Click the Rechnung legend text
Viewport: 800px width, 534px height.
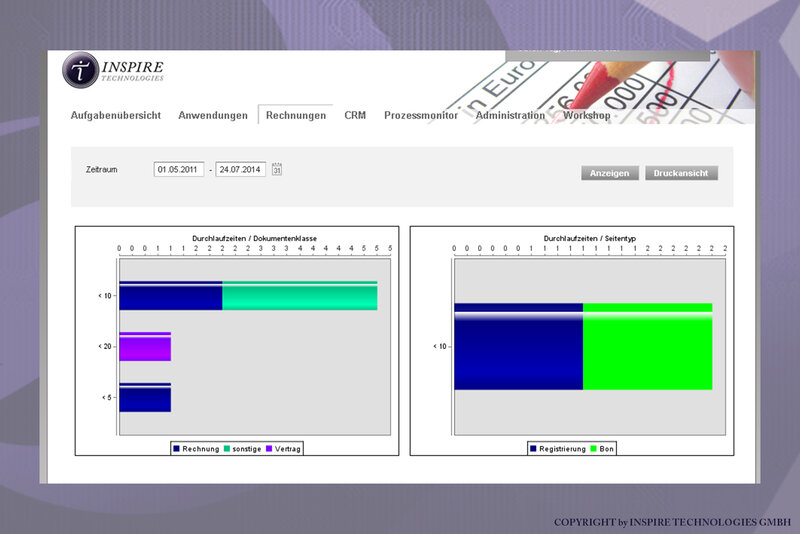[x=201, y=449]
